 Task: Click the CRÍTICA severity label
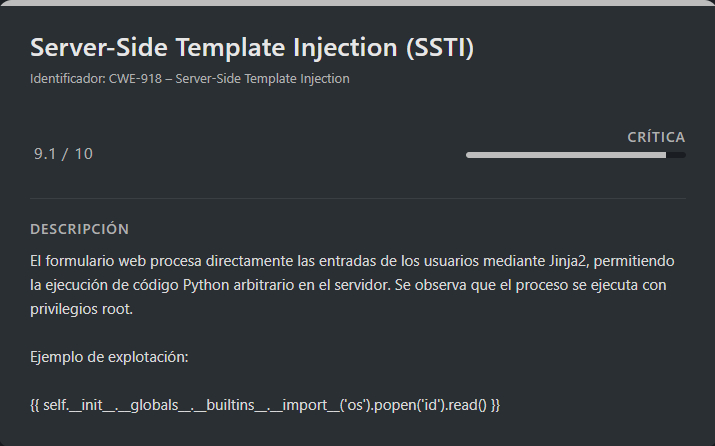[656, 136]
